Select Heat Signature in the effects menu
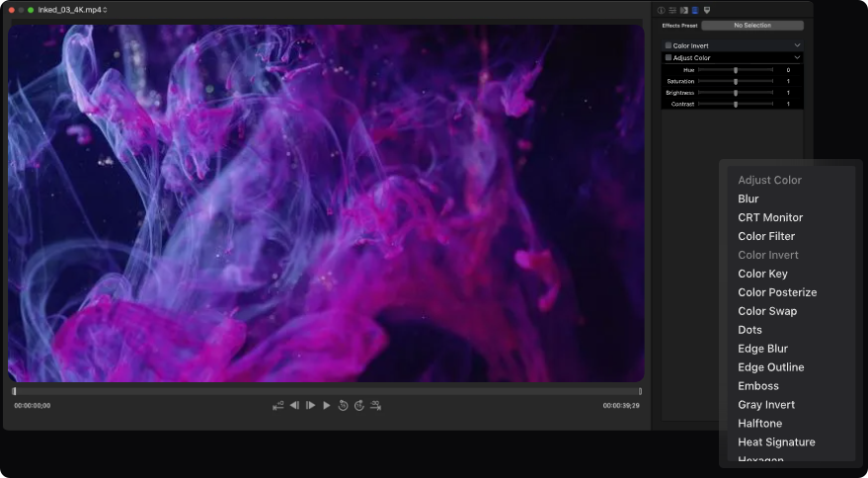Image resolution: width=868 pixels, height=478 pixels. [x=776, y=441]
